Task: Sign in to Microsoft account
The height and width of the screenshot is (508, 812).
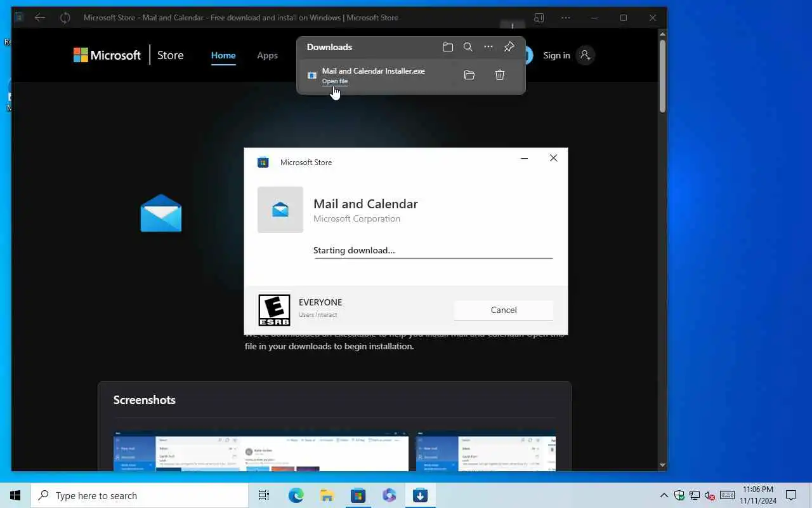Action: (556, 55)
